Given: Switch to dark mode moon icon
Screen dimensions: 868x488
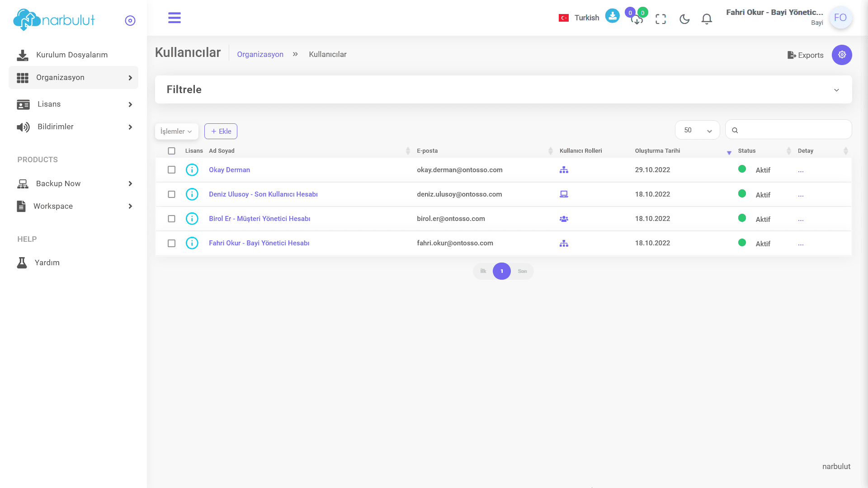Looking at the screenshot, I should (684, 19).
